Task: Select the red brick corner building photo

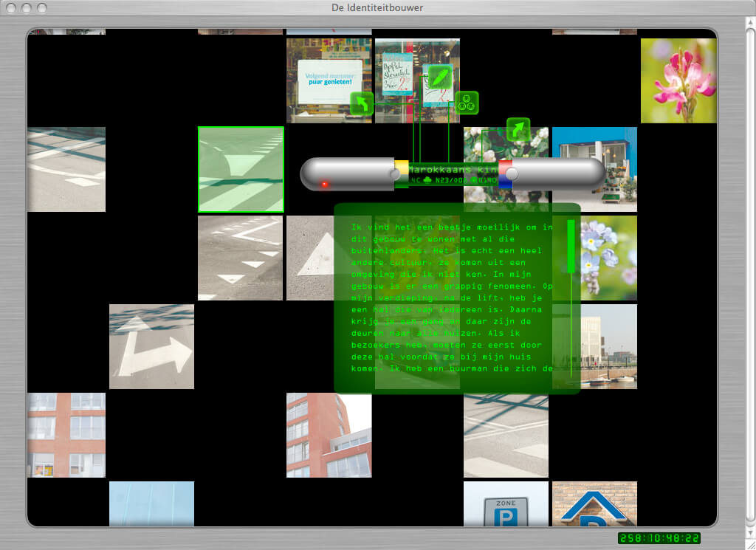Action: [x=329, y=435]
